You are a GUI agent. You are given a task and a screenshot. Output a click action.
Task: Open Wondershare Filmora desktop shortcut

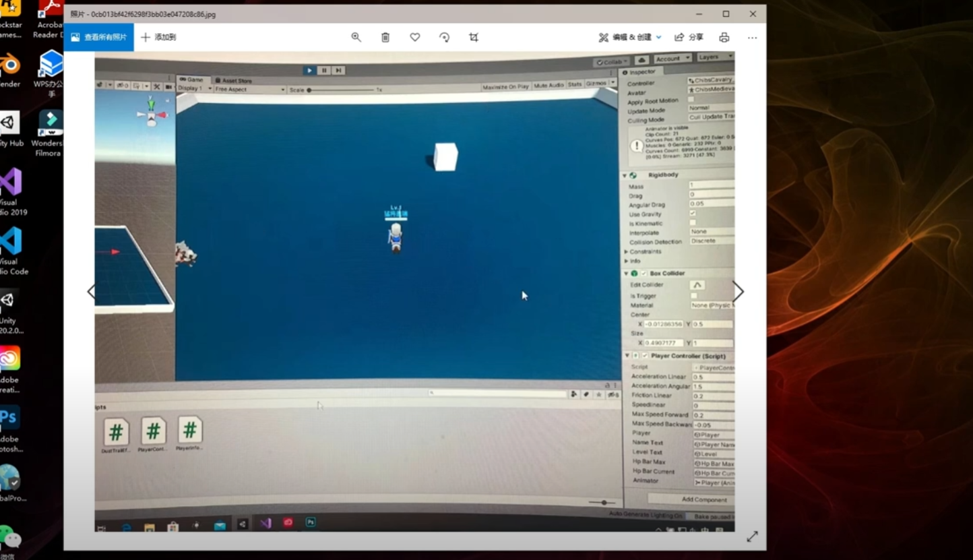pos(49,133)
